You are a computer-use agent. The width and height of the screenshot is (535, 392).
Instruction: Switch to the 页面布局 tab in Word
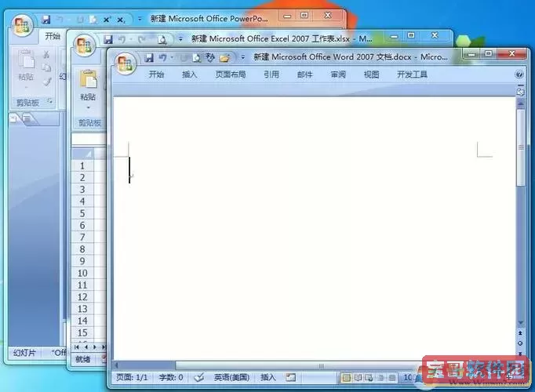231,74
